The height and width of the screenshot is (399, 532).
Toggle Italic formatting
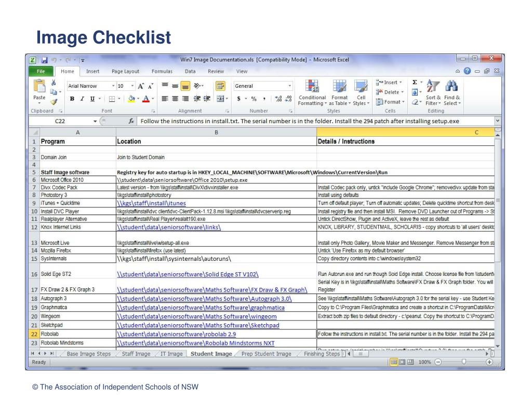coord(82,99)
